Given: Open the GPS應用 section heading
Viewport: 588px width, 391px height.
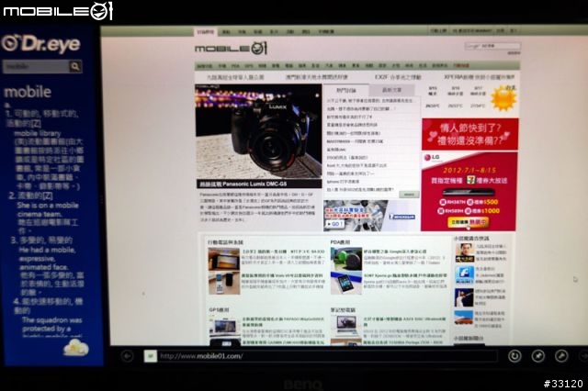Looking at the screenshot, I should point(219,309).
